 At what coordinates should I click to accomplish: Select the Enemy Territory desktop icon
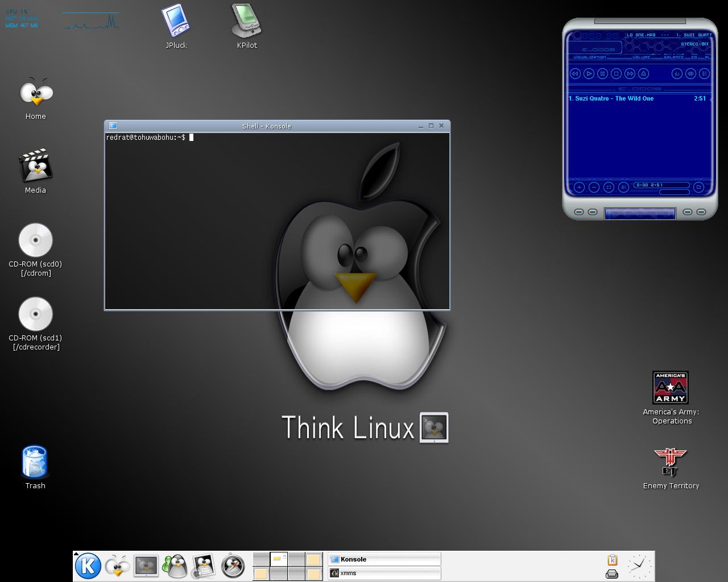[671, 468]
